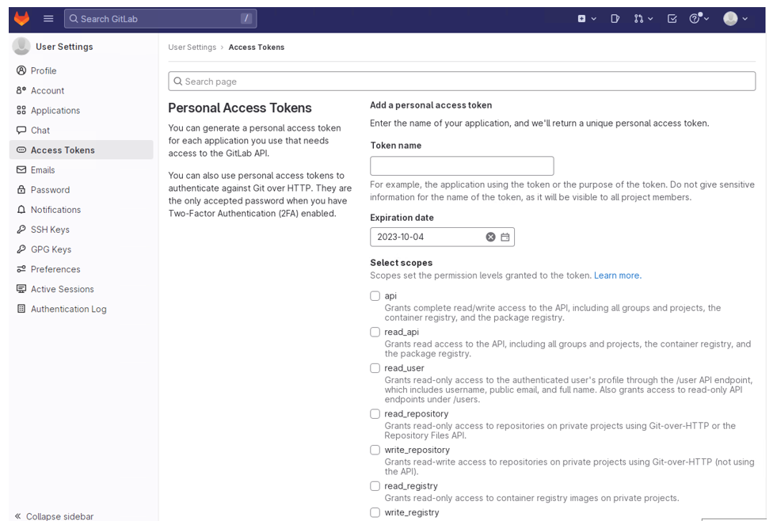Open the To-Do list icon

click(672, 18)
